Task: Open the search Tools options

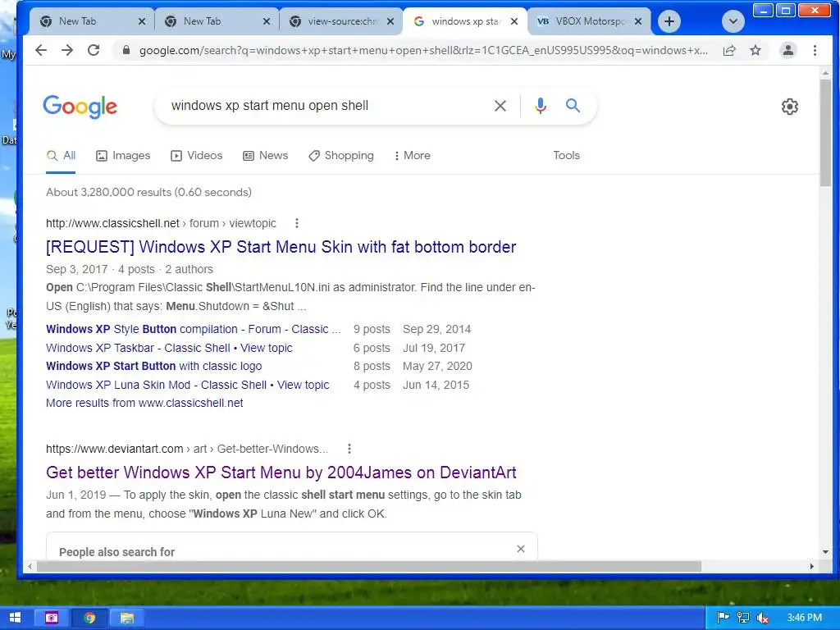Action: [x=566, y=155]
